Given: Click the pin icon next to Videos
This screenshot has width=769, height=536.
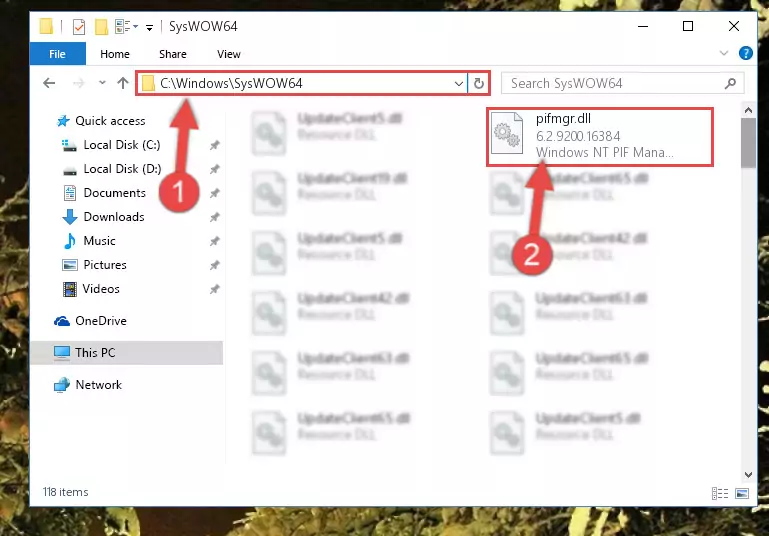Looking at the screenshot, I should pos(214,289).
